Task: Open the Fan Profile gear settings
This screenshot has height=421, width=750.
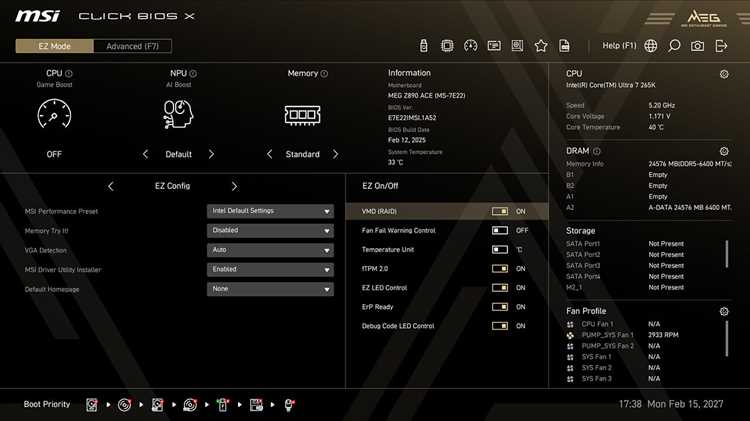Action: [724, 311]
